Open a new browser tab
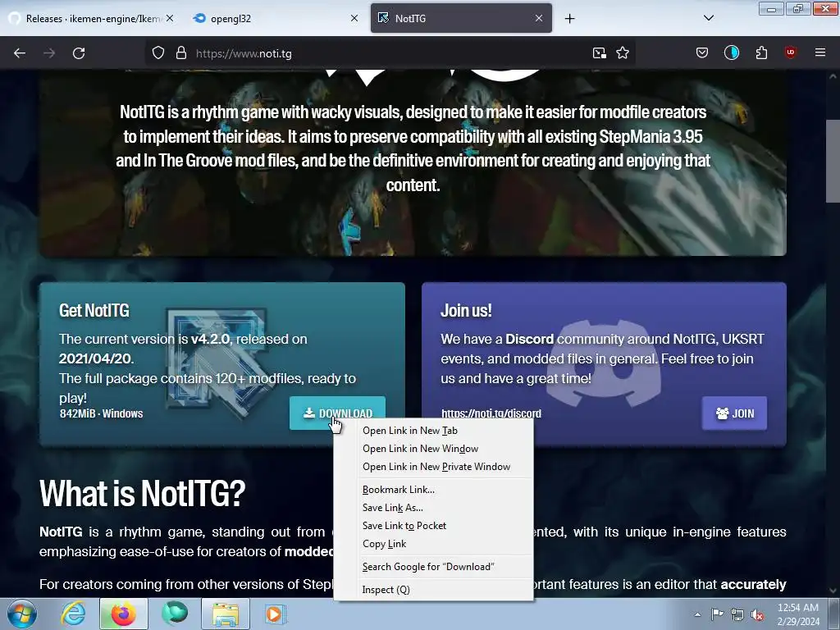The width and height of the screenshot is (840, 630). [570, 19]
